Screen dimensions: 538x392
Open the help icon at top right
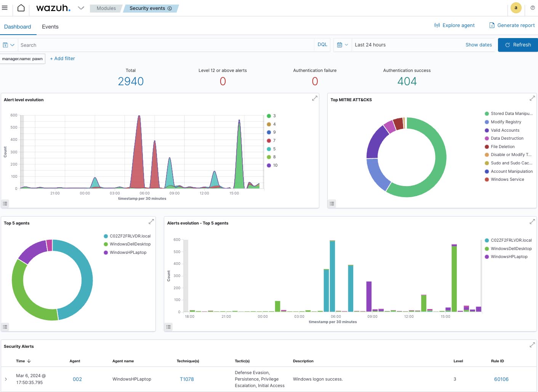[533, 8]
